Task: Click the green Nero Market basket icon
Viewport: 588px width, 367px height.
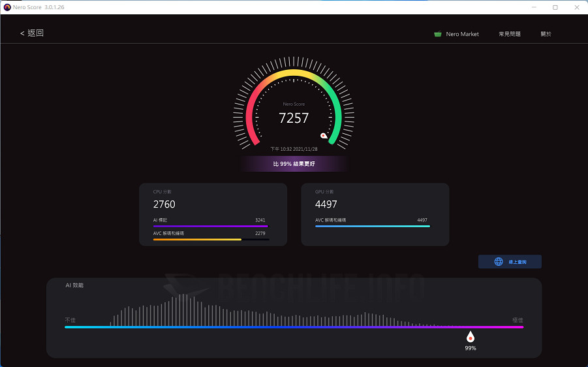Action: pyautogui.click(x=437, y=34)
